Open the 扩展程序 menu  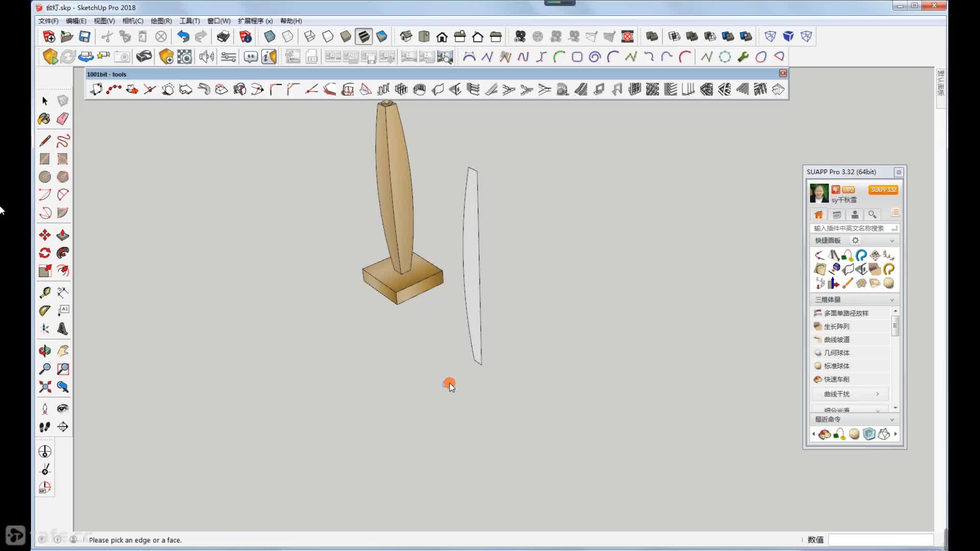pyautogui.click(x=255, y=21)
